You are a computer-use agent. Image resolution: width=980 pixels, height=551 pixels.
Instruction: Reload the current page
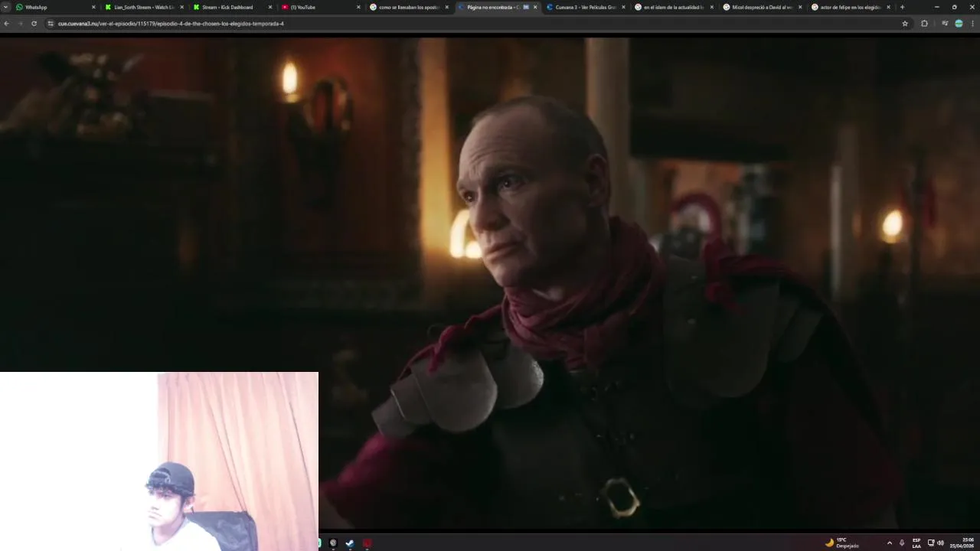point(34,24)
